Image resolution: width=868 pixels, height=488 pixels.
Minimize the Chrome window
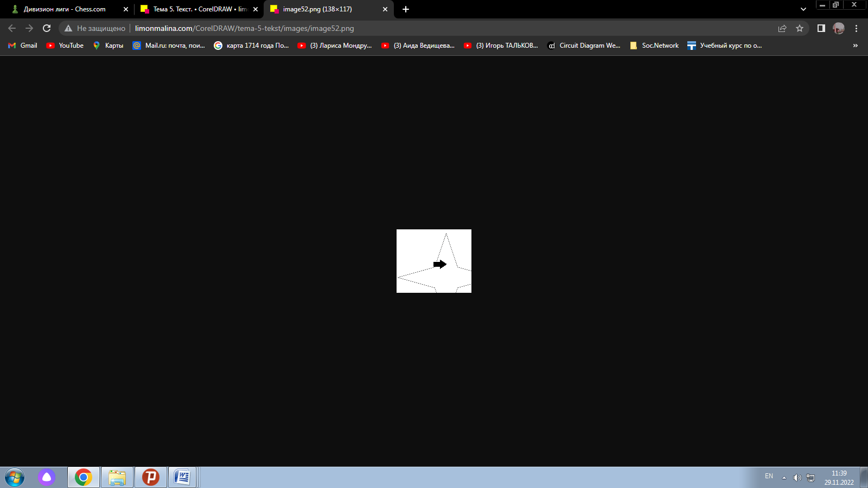pos(822,5)
